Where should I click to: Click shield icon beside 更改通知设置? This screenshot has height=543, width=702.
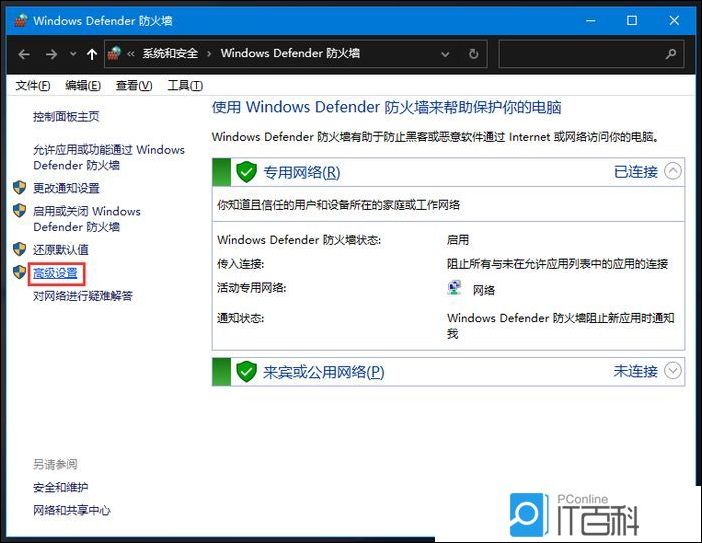(x=20, y=188)
